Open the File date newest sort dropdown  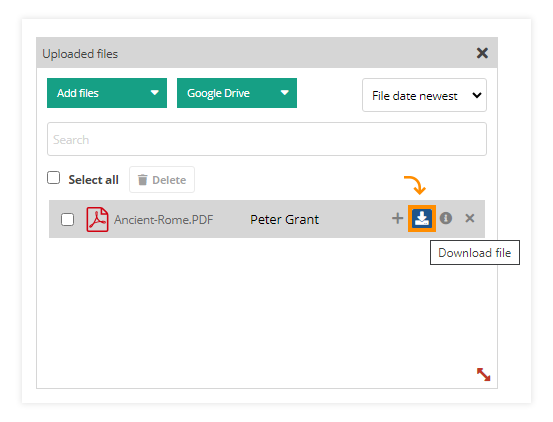[x=424, y=95]
